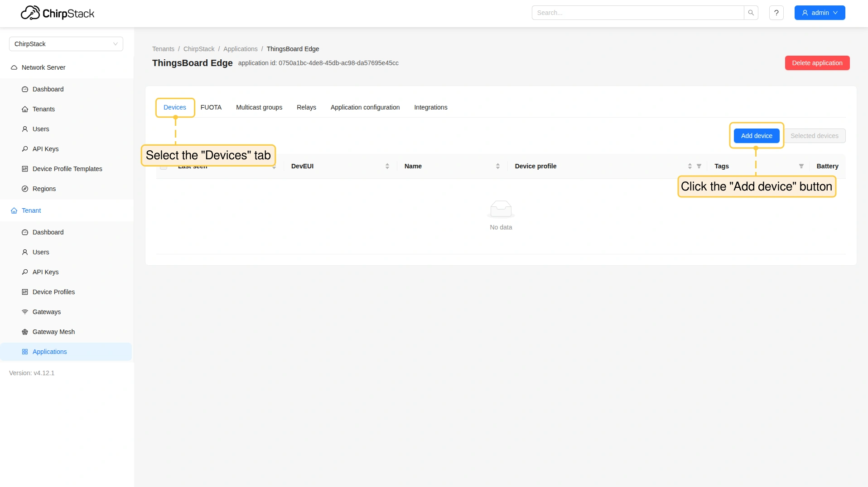Click the Tenant section home icon
The image size is (868, 487).
pyautogui.click(x=14, y=210)
